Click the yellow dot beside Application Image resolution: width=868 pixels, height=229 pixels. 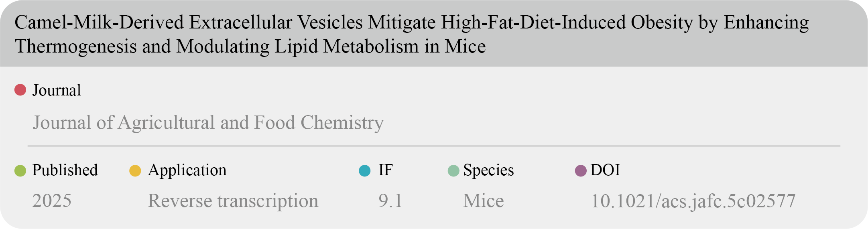pos(135,170)
